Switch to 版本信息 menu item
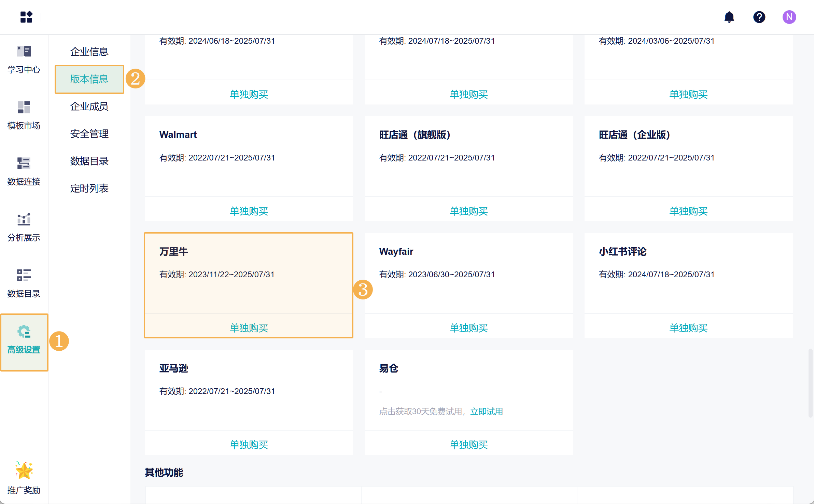The height and width of the screenshot is (504, 814). point(89,79)
